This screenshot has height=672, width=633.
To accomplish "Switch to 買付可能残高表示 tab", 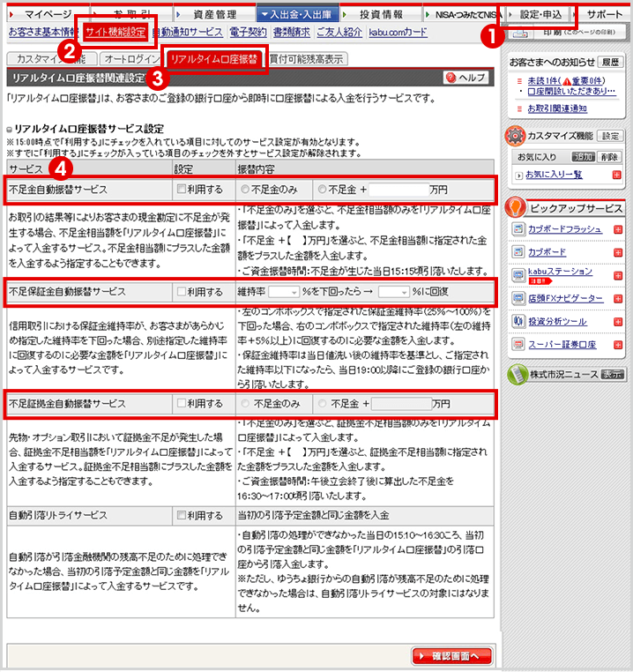I will coord(307,59).
